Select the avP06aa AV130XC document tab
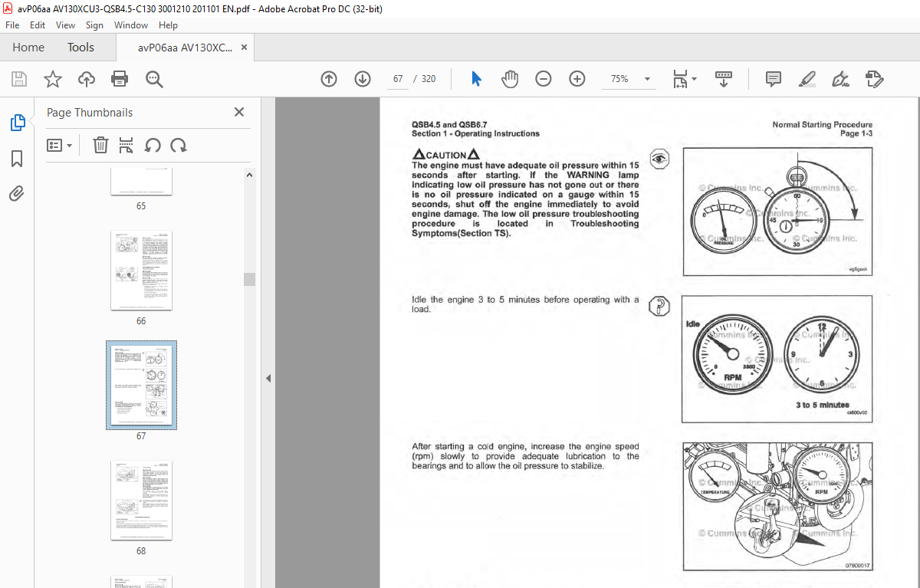 [185, 48]
